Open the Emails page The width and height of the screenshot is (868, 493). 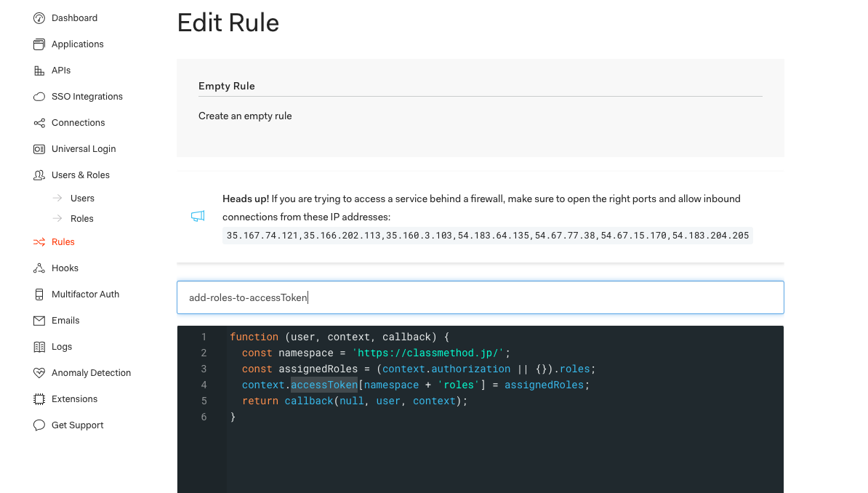tap(65, 321)
